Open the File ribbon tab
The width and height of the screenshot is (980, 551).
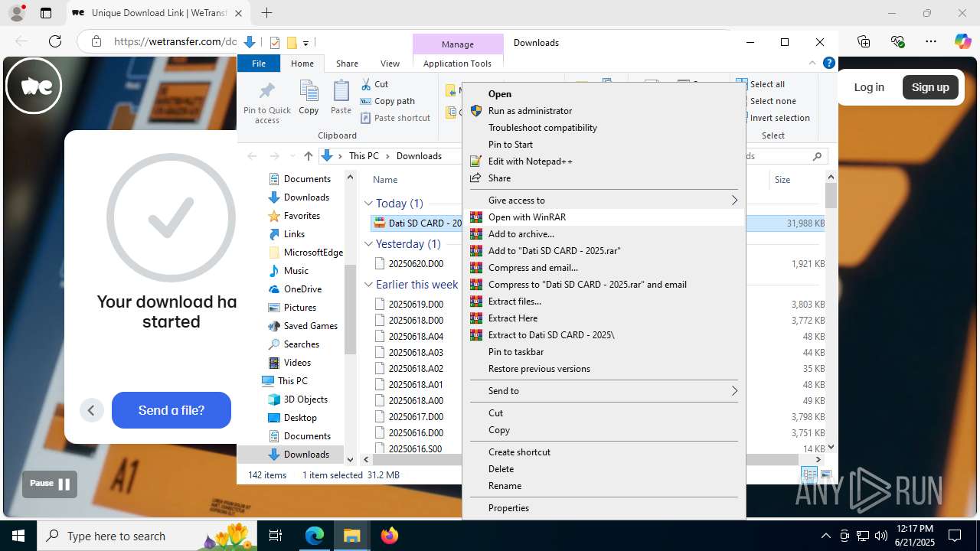(x=259, y=64)
